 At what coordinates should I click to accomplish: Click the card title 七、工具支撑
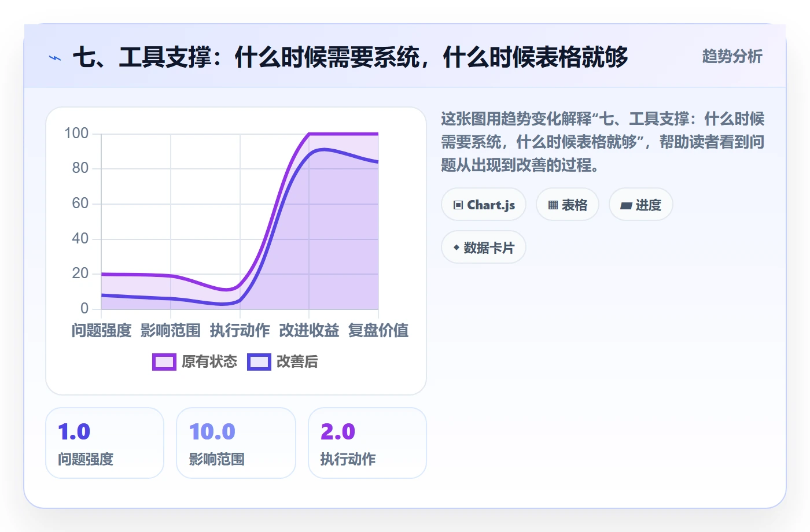351,57
